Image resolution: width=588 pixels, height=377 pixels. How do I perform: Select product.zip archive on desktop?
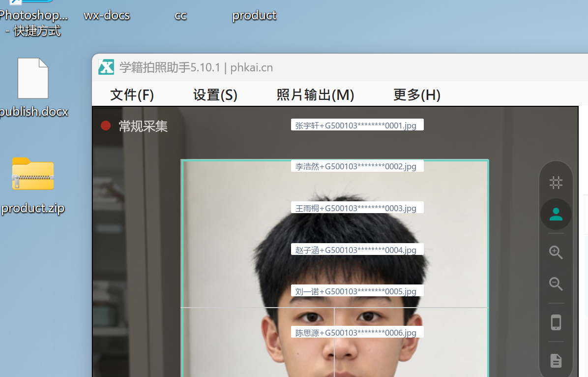(33, 186)
